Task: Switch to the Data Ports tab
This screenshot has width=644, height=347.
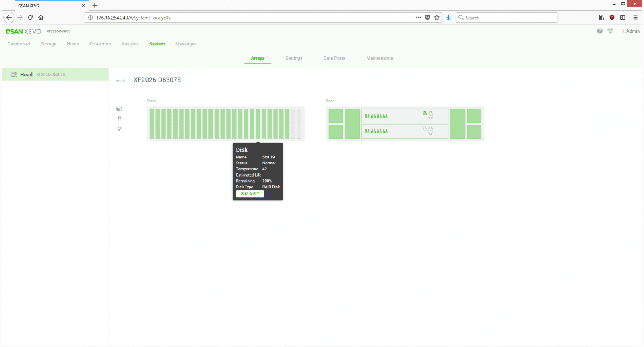Action: (334, 58)
